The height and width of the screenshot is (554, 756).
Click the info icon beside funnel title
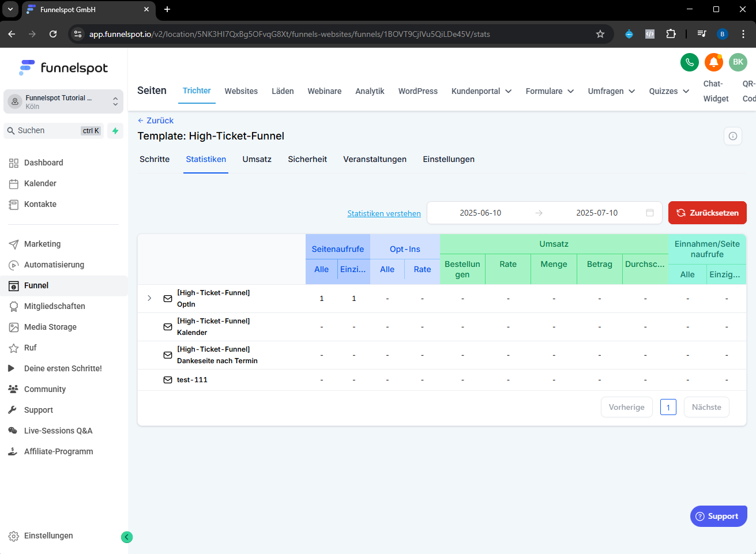(x=732, y=136)
